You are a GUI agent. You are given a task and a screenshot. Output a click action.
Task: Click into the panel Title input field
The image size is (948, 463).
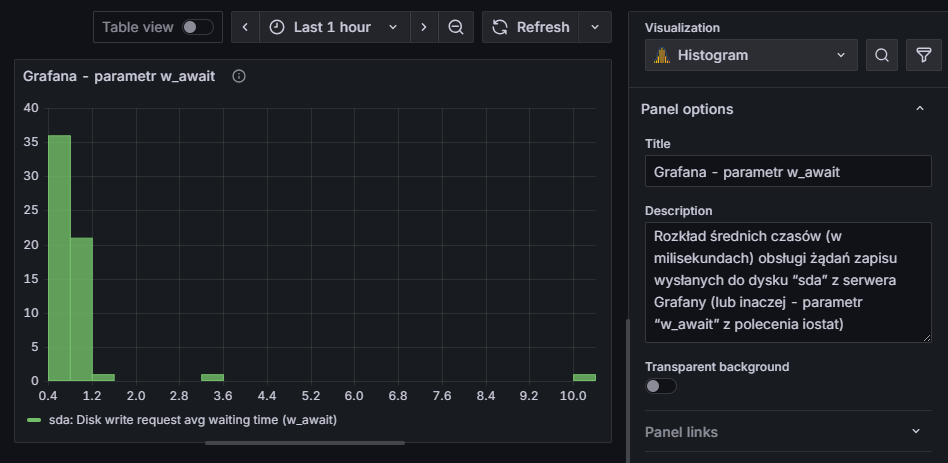click(787, 172)
